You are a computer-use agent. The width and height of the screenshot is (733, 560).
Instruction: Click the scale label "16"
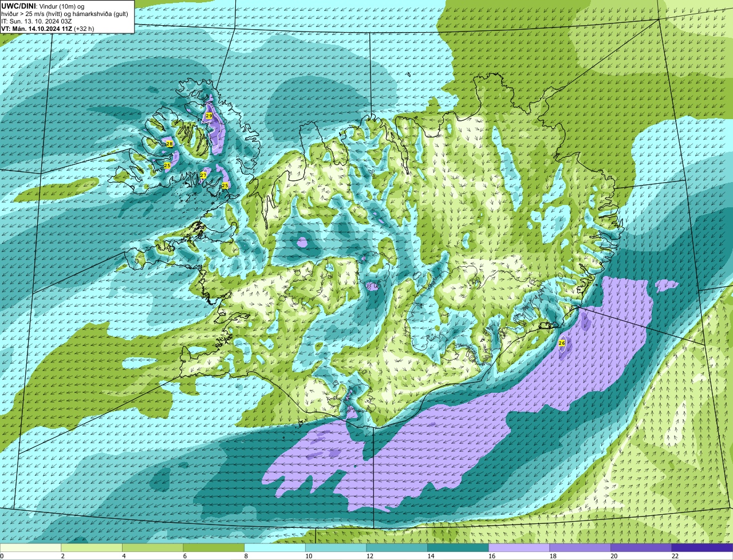tap(492, 556)
